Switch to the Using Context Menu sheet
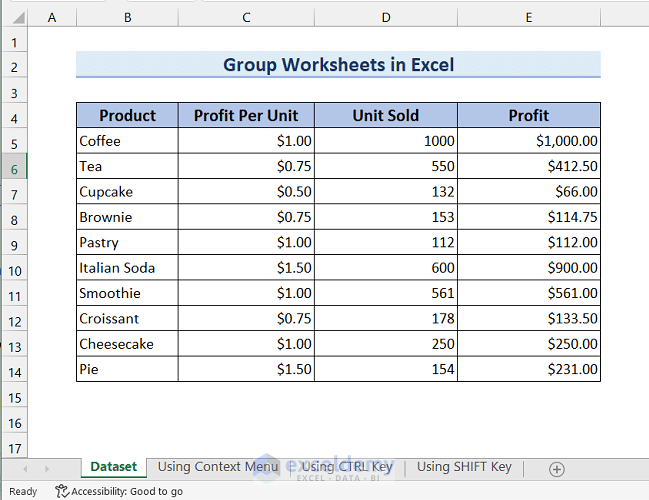Viewport: 649px width, 500px height. coord(218,467)
